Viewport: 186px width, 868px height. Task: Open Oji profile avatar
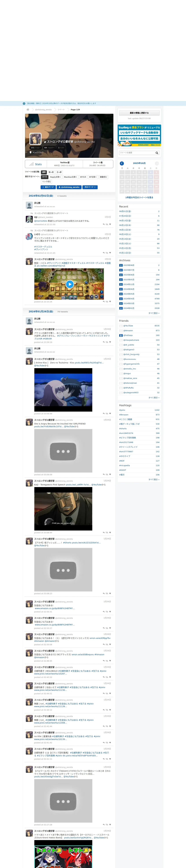pos(29,219)
